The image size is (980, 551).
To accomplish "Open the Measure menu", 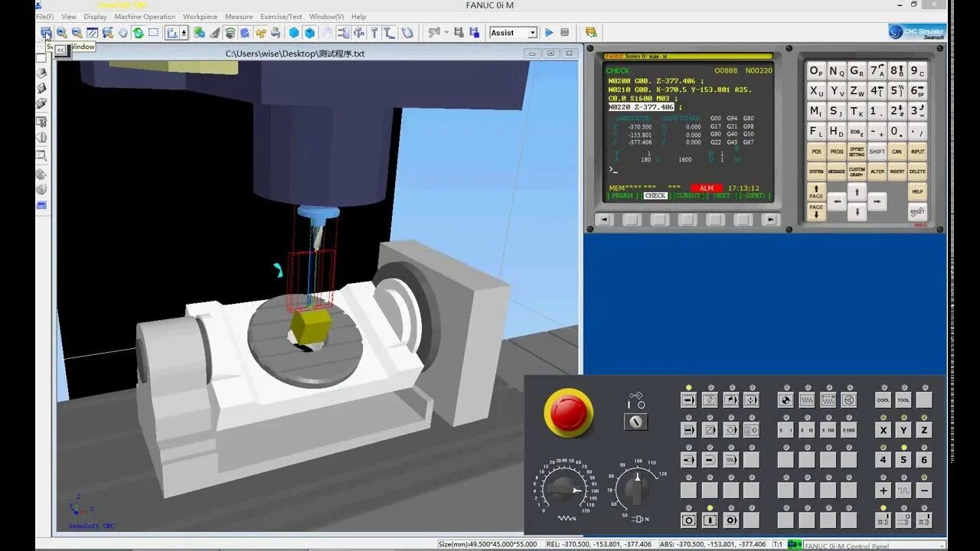I will 239,16.
